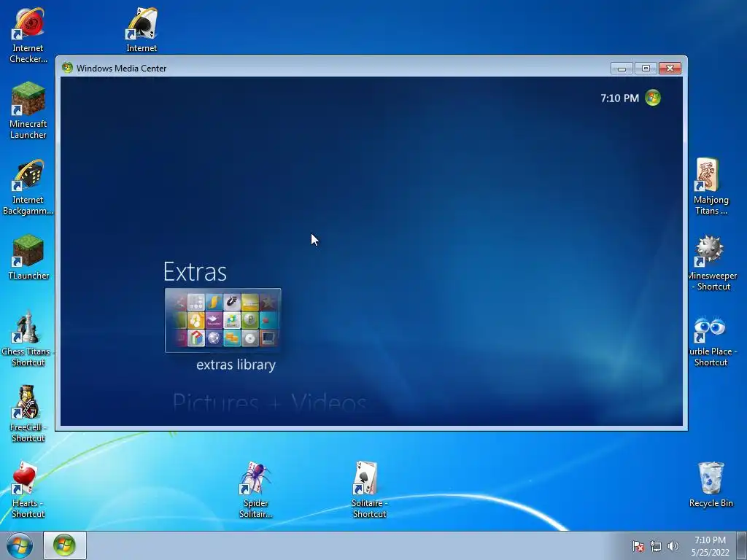Open the Windows Start menu orb
Image resolution: width=747 pixels, height=560 pixels.
[x=20, y=545]
